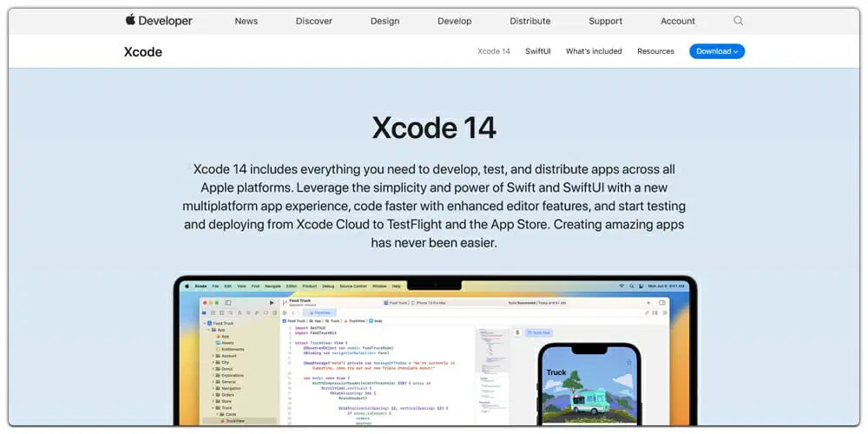Click the Control Center icon in Mac menu bar
The width and height of the screenshot is (868, 434).
(x=641, y=286)
